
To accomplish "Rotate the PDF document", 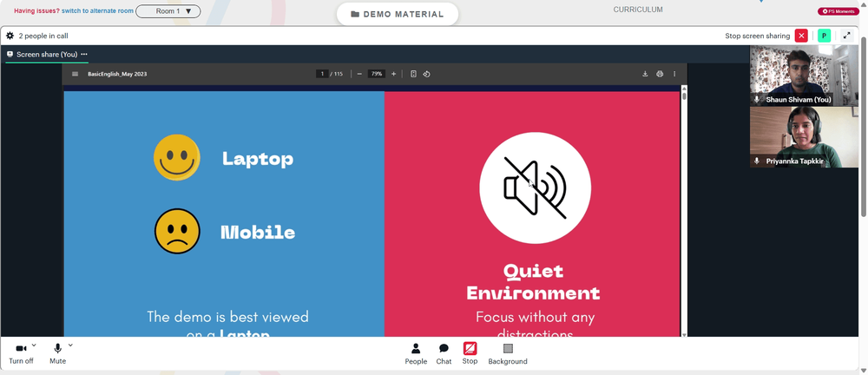I will pos(427,74).
